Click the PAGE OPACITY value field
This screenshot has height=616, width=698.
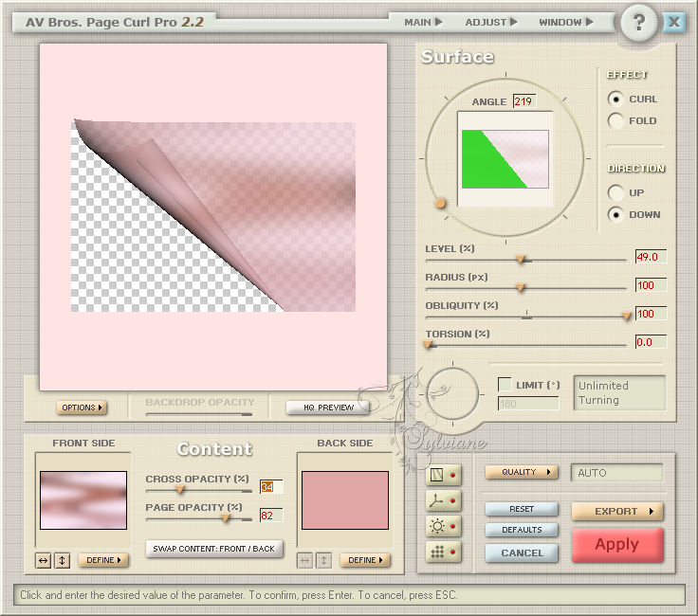(271, 516)
